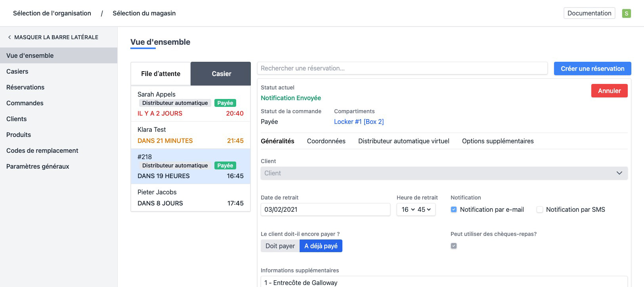This screenshot has width=644, height=287.
Task: Uncheck Notification par e-mail checkbox
Action: pyautogui.click(x=454, y=209)
